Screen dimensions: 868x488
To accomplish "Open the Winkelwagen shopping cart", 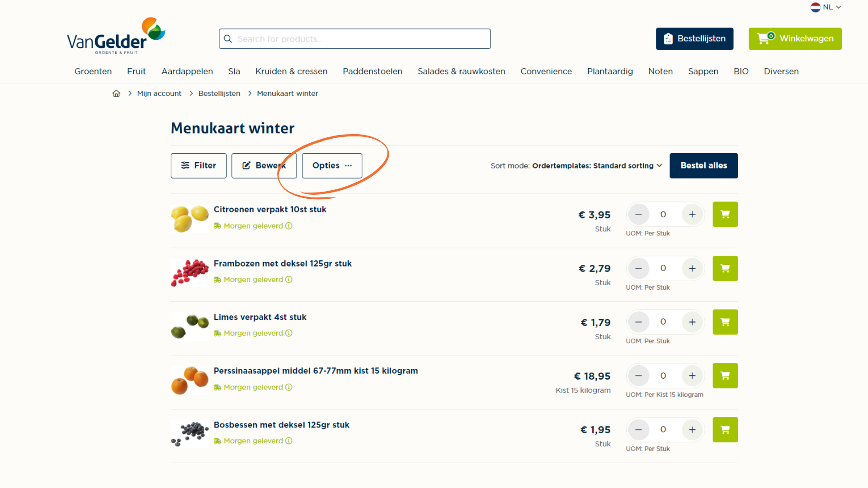I will [x=795, y=39].
